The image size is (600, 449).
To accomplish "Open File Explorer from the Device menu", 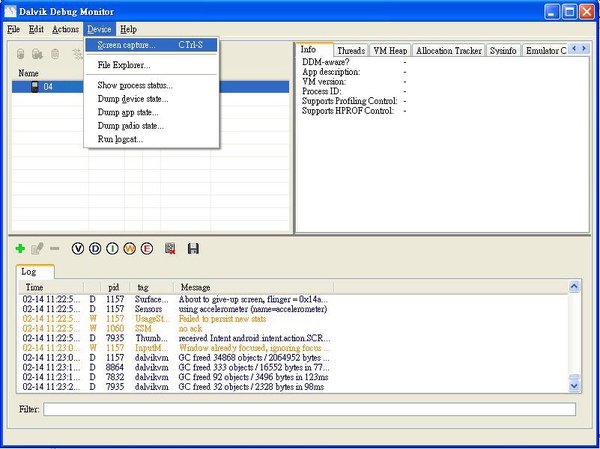I will (124, 65).
